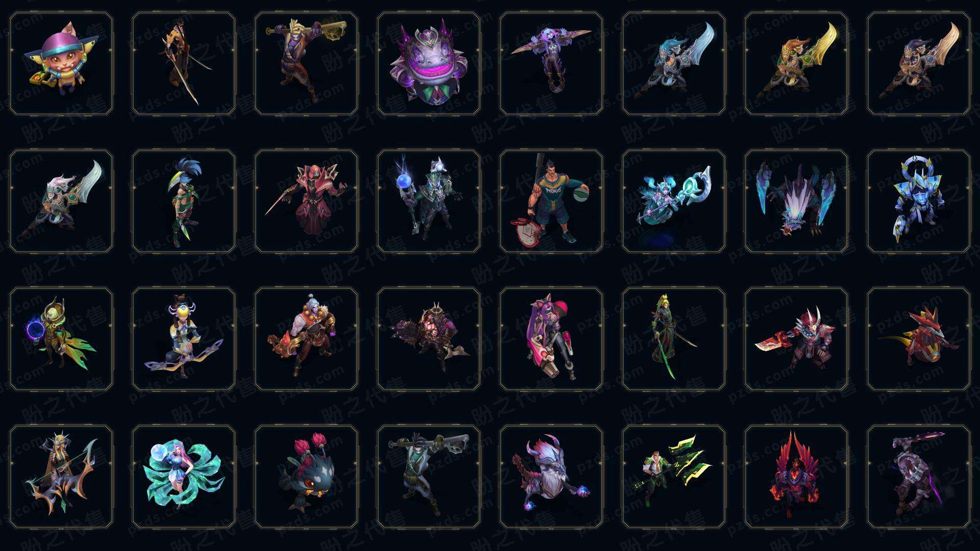
Task: Select the purple-hat yordle with treasure chest
Action: (x=61, y=63)
